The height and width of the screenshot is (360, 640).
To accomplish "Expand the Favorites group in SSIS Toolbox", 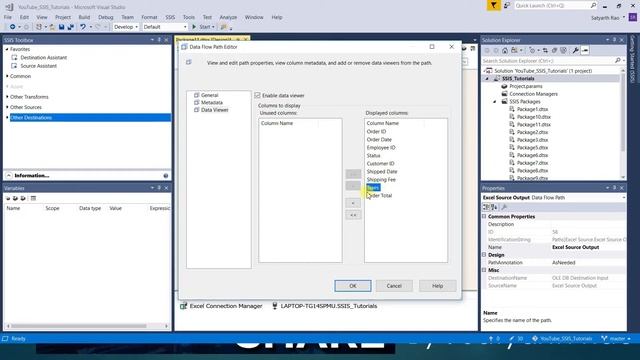I will 7,49.
